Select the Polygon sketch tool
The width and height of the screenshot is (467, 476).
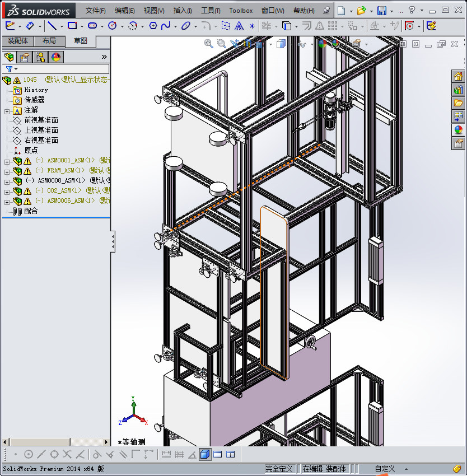click(153, 26)
